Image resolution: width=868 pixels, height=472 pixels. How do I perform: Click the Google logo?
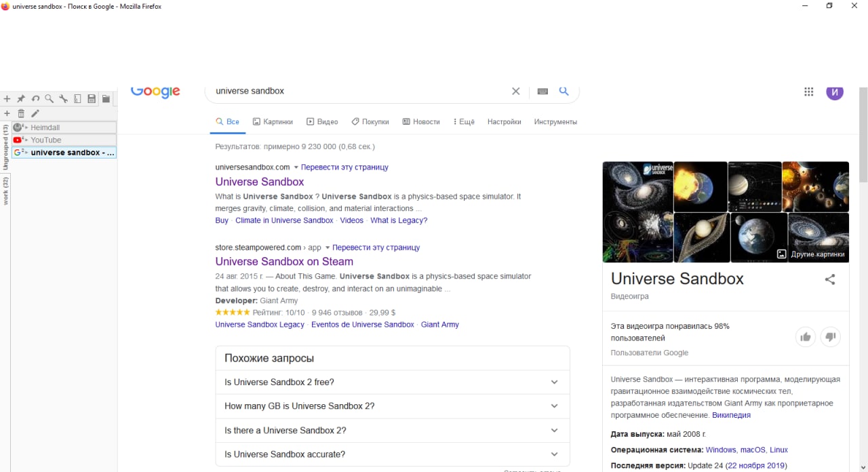[x=155, y=92]
